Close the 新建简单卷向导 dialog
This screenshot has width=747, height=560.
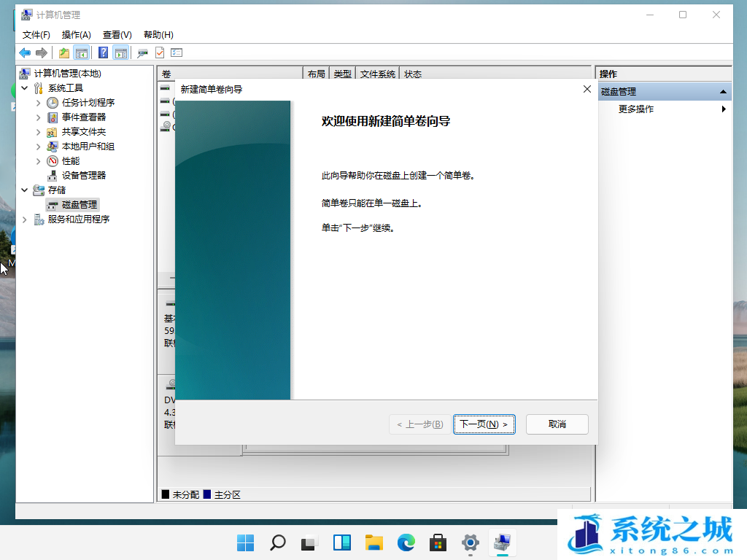587,89
